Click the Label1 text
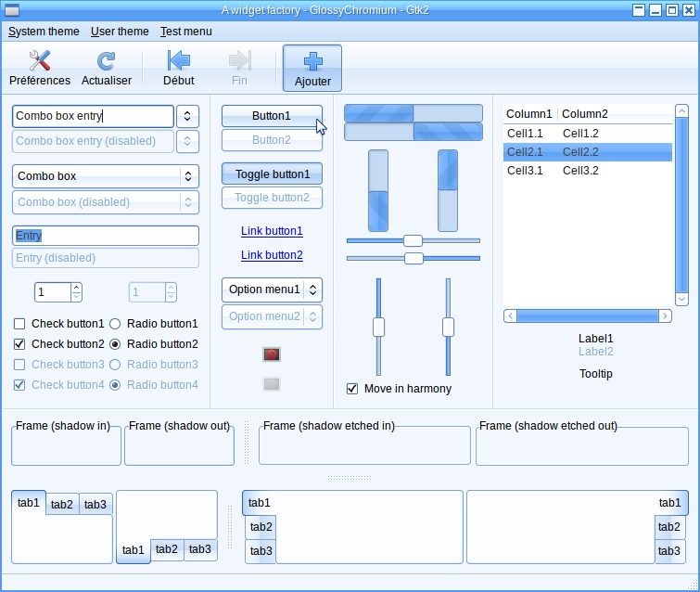The image size is (700, 592). tap(596, 339)
